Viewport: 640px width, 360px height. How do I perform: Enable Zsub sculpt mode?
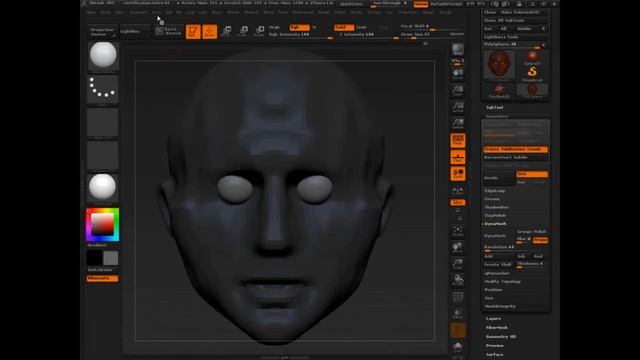(x=362, y=27)
